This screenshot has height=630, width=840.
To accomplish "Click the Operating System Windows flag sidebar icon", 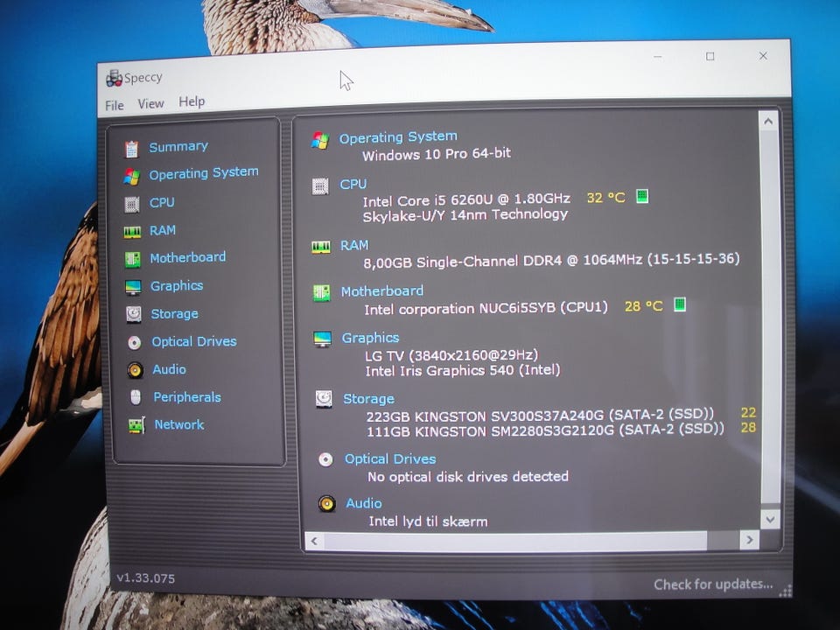I will click(131, 176).
